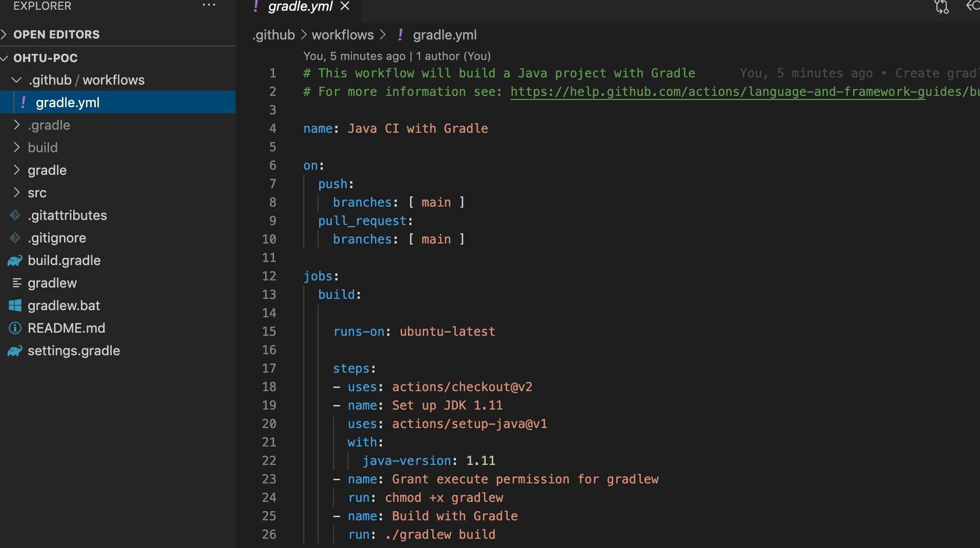
Task: Open the help.github.com link on line 2
Action: (x=745, y=92)
